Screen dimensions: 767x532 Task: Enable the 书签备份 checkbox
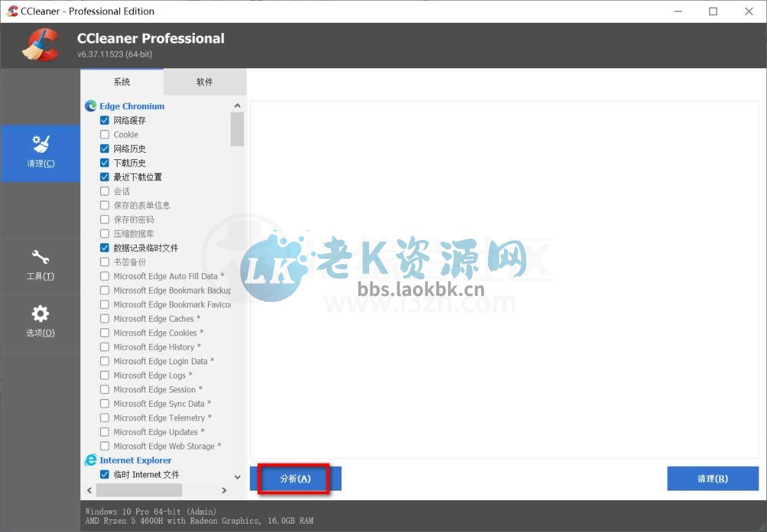[104, 262]
